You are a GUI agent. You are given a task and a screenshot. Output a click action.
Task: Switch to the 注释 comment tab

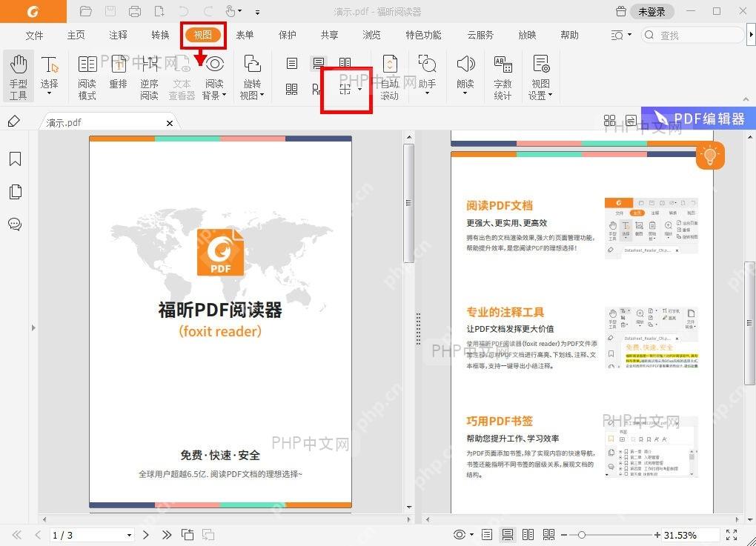click(118, 35)
